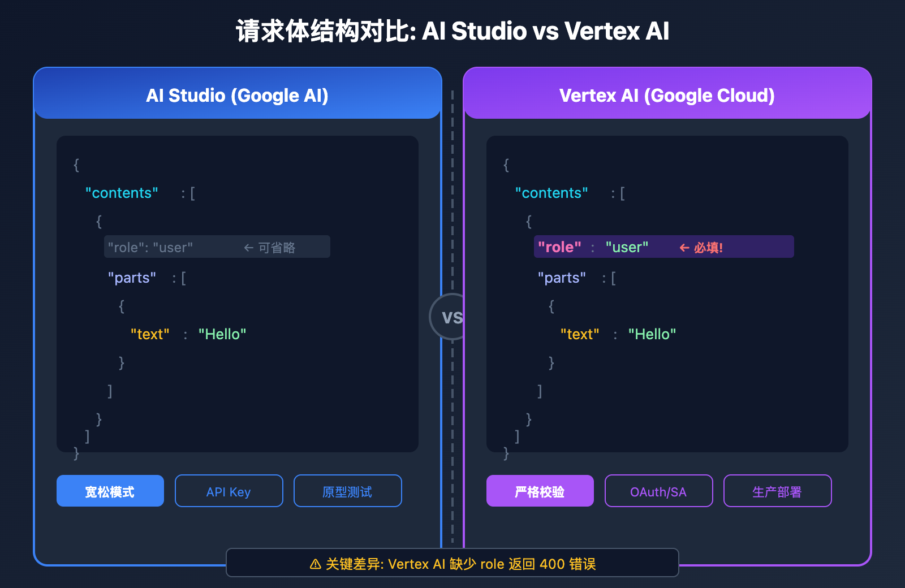Click the 'contents' key in AI Studio JSON
This screenshot has height=588, width=905.
(121, 193)
